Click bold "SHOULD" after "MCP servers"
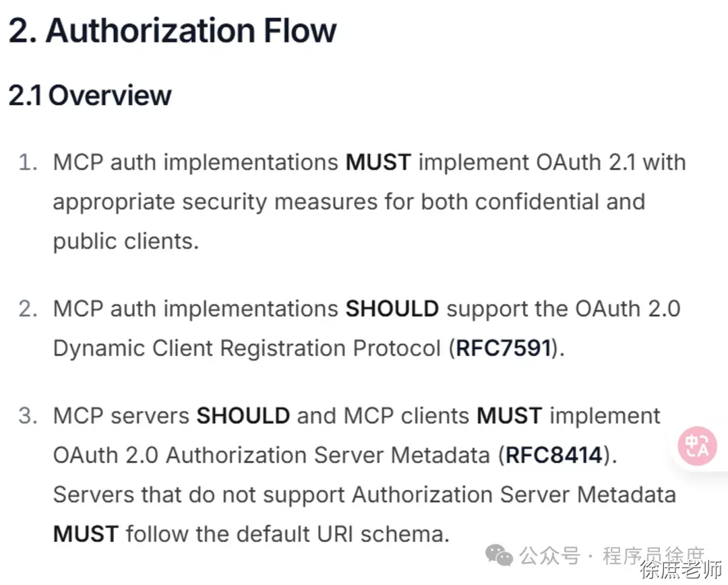728x585 pixels. pyautogui.click(x=243, y=416)
